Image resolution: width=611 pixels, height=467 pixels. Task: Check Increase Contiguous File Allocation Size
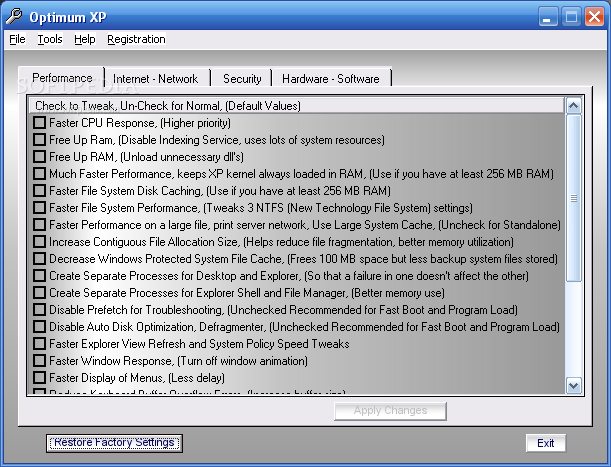pos(39,242)
